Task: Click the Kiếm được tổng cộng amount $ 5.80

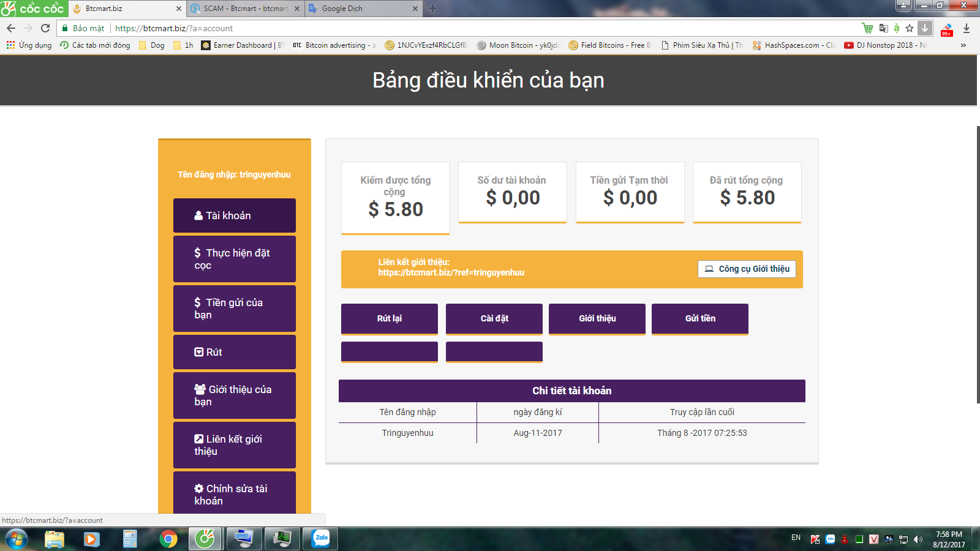Action: click(396, 209)
